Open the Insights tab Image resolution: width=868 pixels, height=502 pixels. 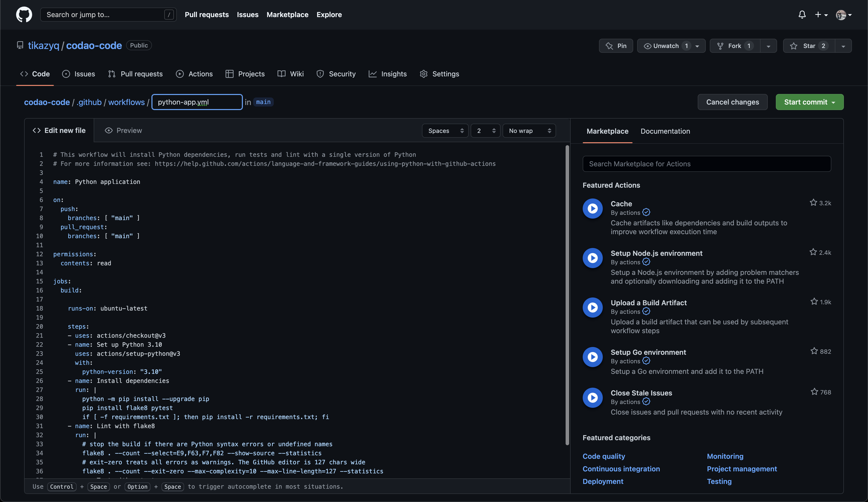388,74
